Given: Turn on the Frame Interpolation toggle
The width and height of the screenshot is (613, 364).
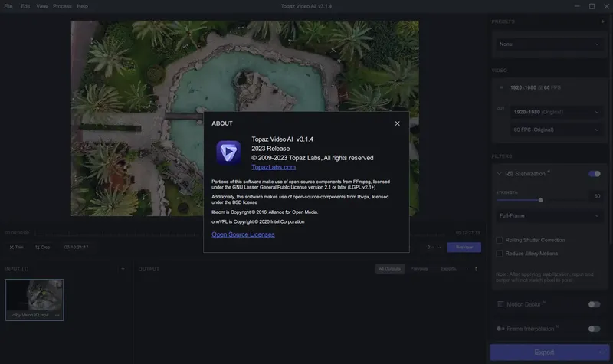Looking at the screenshot, I should [x=595, y=329].
